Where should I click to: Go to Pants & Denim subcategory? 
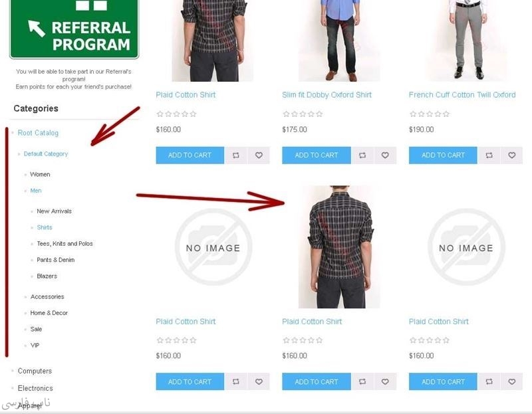pos(56,260)
